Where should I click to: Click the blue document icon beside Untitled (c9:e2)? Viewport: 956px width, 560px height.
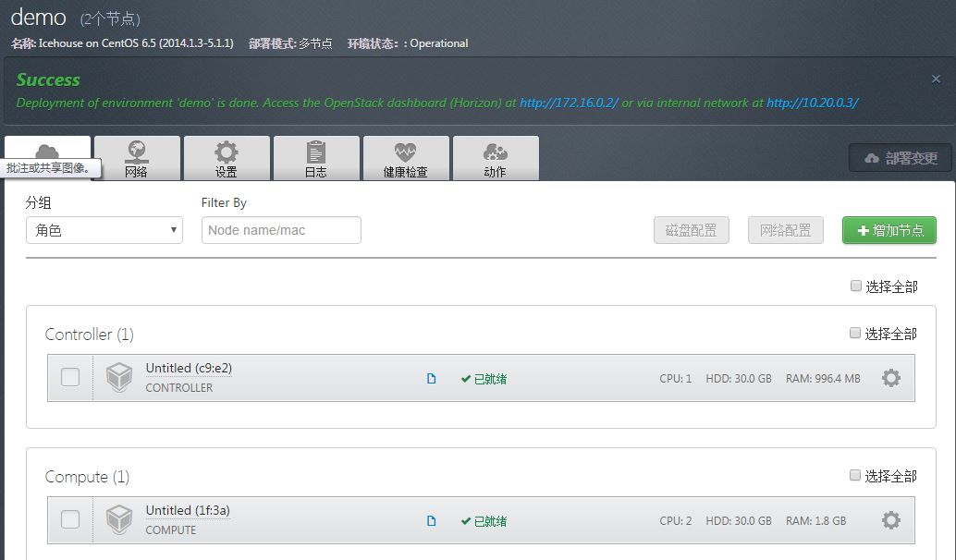coord(430,377)
